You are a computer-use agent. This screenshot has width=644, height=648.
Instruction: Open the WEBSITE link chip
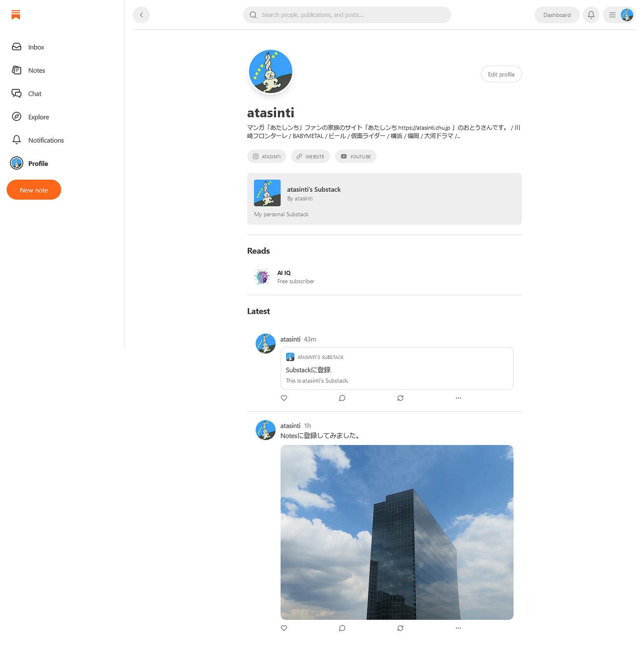click(x=310, y=157)
